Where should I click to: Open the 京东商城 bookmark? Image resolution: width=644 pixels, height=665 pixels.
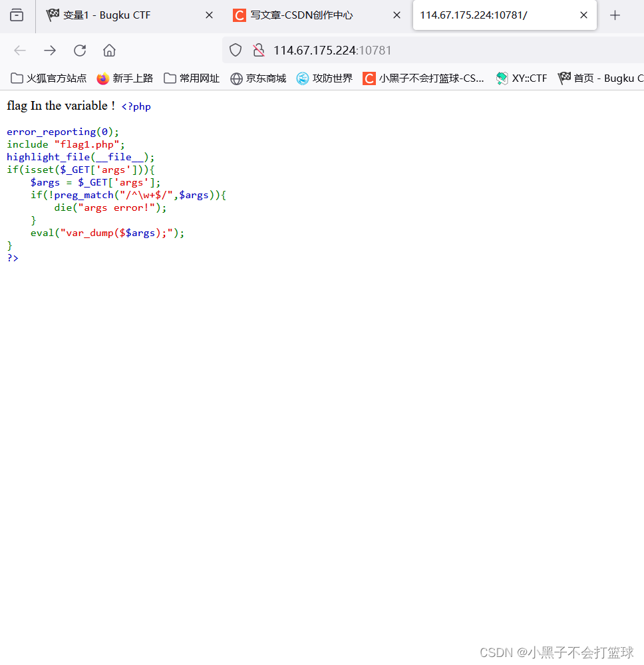(x=258, y=78)
